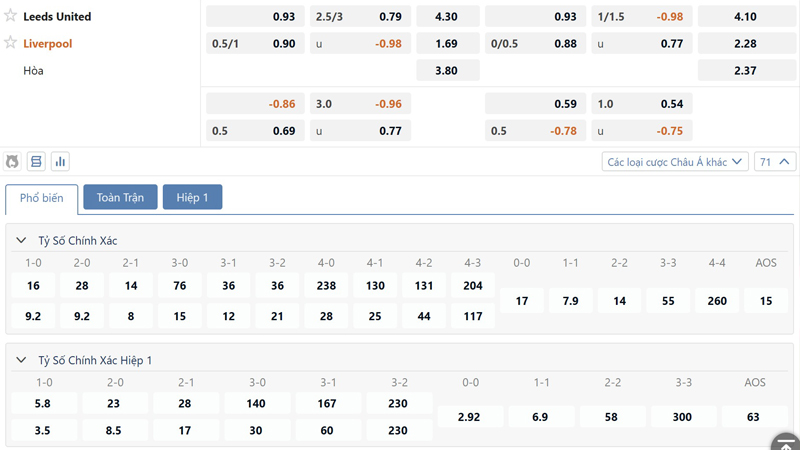This screenshot has width=800, height=450.
Task: Open the stacked list view icon
Action: 36,161
